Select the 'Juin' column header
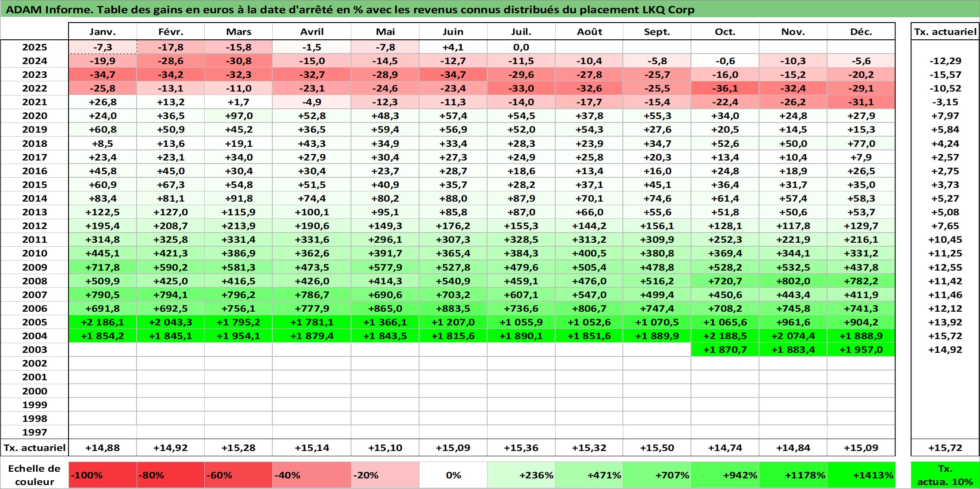This screenshot has height=489, width=980. (453, 32)
